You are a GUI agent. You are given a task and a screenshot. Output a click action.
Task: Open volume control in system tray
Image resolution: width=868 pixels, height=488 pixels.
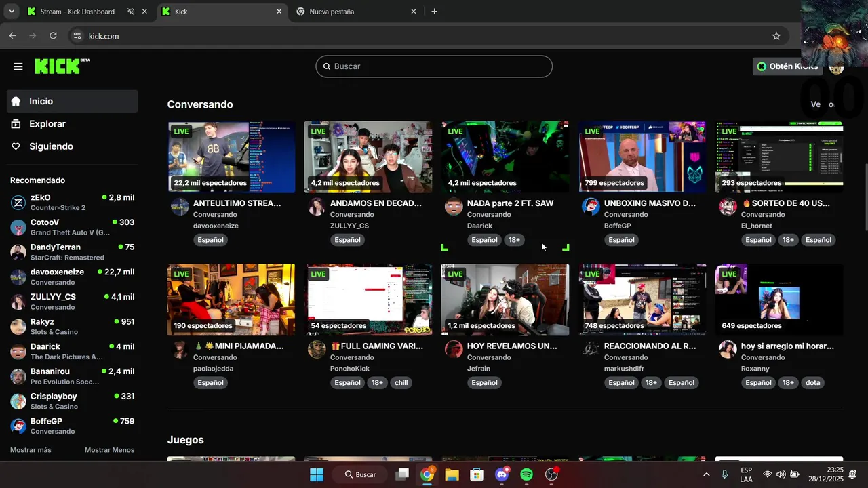pos(781,474)
